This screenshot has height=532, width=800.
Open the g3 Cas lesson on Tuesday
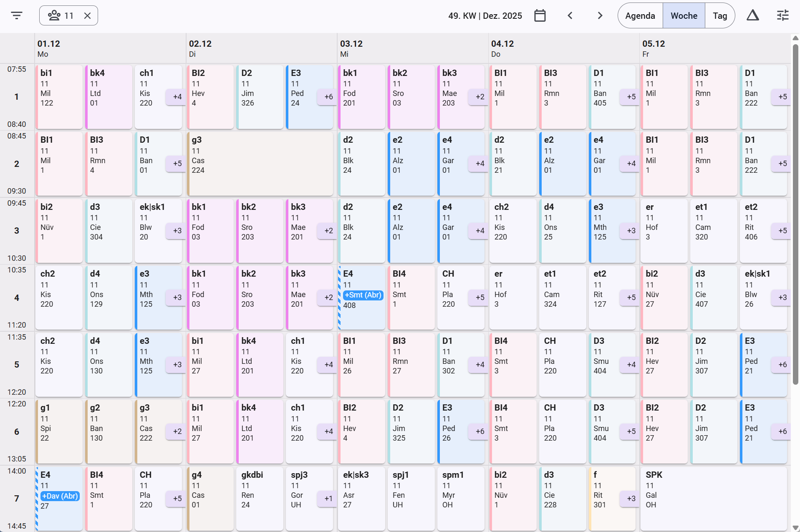tap(260, 164)
